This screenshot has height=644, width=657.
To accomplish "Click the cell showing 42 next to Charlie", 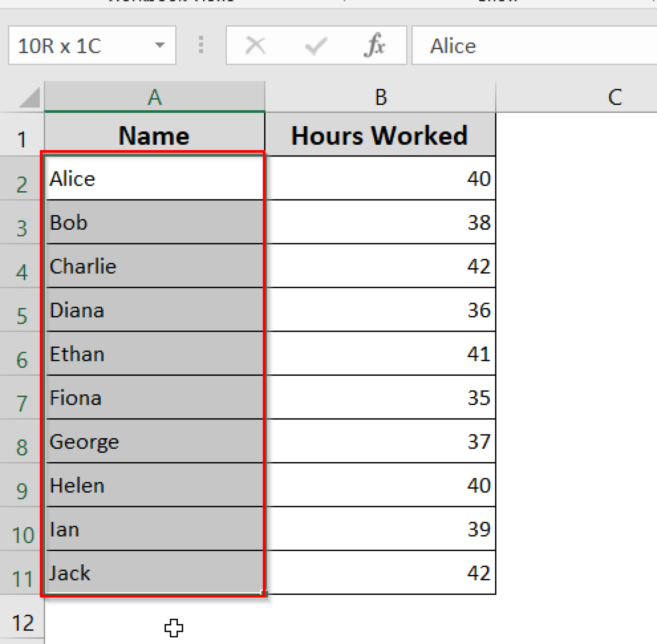I will (380, 267).
